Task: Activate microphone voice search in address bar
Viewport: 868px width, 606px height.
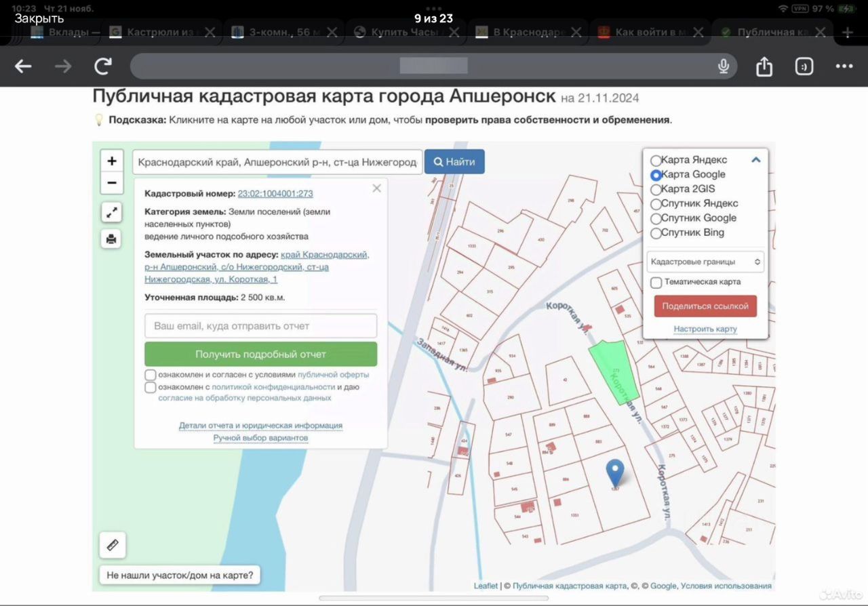Action: coord(724,66)
